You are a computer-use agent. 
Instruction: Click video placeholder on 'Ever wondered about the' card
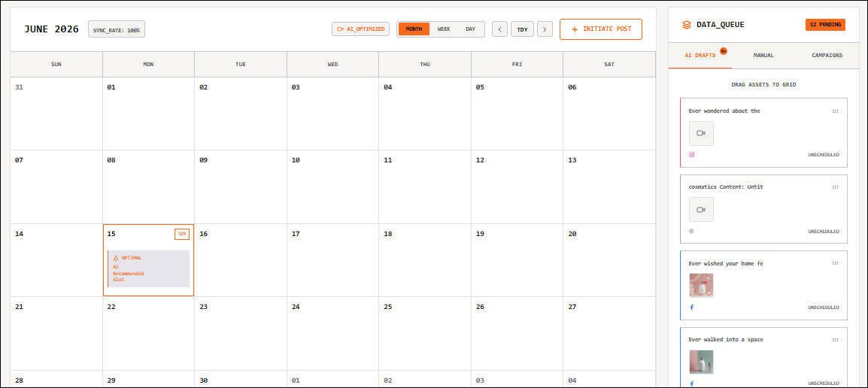coord(701,133)
